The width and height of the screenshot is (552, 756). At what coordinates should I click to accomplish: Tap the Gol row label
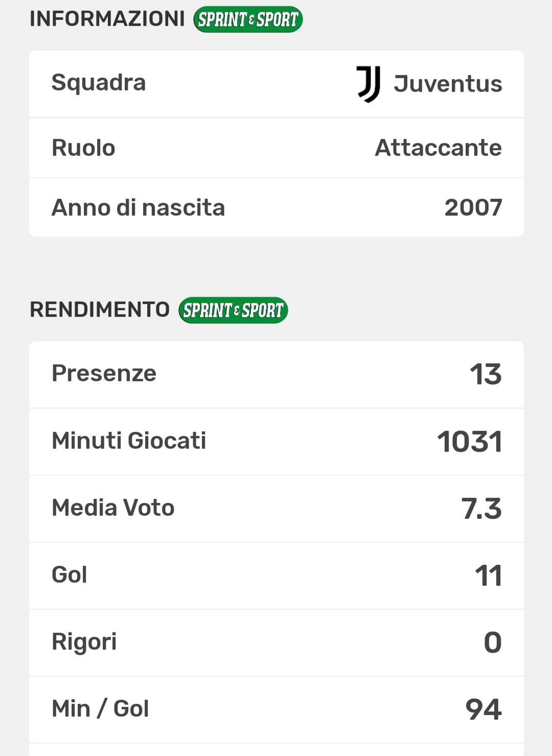coord(70,575)
